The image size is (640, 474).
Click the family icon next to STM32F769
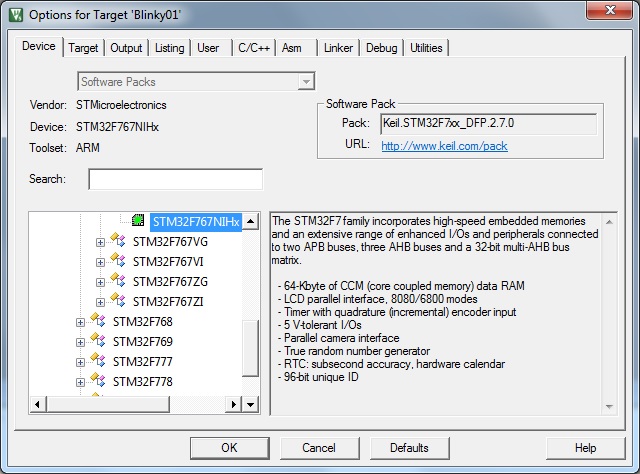point(98,340)
